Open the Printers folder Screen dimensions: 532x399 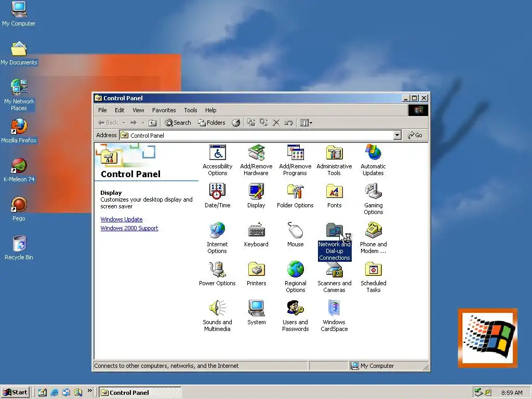pyautogui.click(x=256, y=274)
